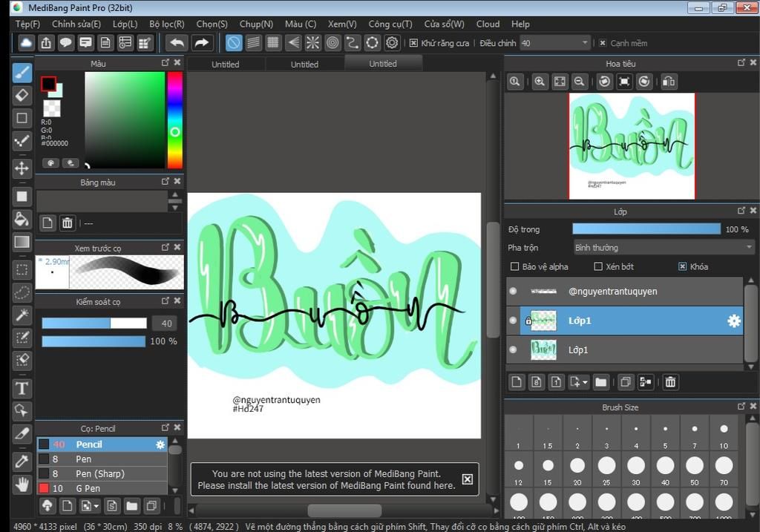The height and width of the screenshot is (532, 760).
Task: Select the Eraser tool
Action: [x=22, y=96]
